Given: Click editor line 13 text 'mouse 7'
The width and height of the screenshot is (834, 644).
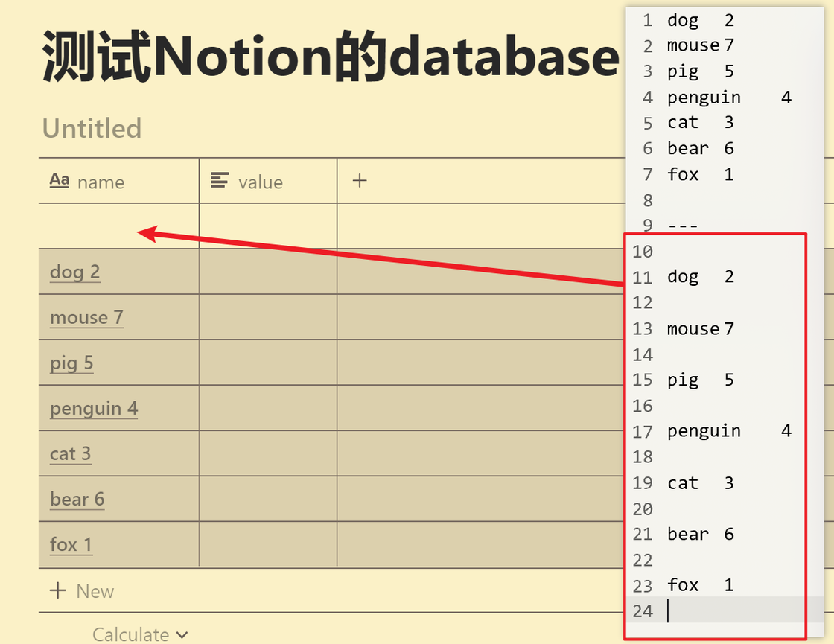Looking at the screenshot, I should pyautogui.click(x=701, y=329).
